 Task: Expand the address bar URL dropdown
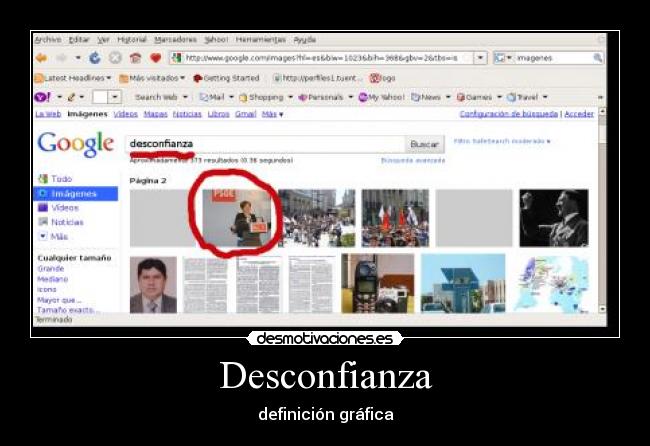coord(480,58)
